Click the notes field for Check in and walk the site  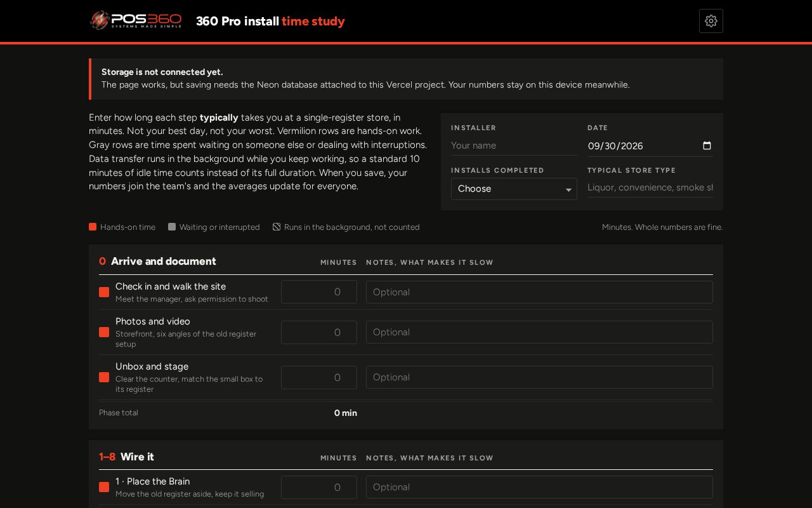tap(539, 292)
